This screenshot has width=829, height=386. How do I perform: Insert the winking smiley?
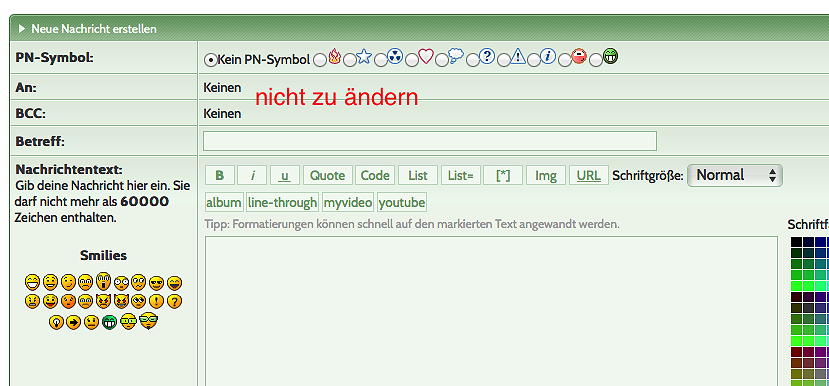[x=68, y=283]
